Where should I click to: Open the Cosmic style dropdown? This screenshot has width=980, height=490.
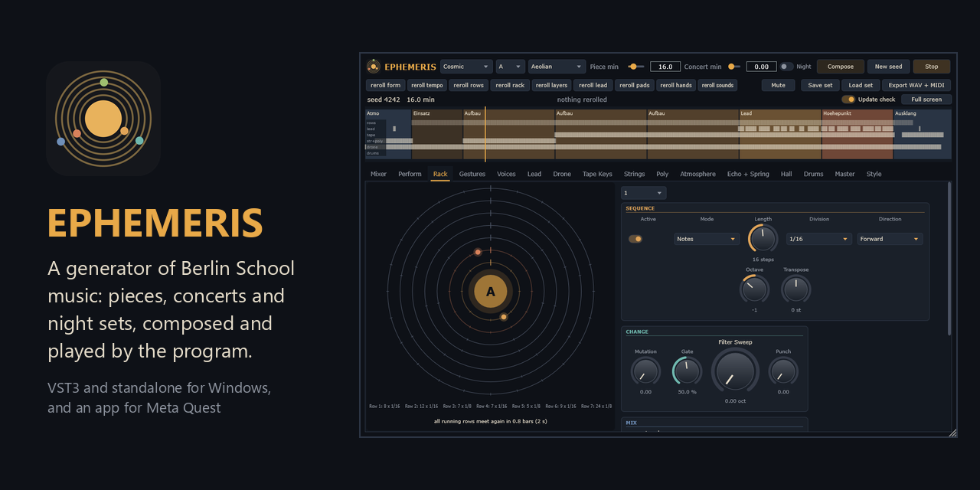coord(466,67)
